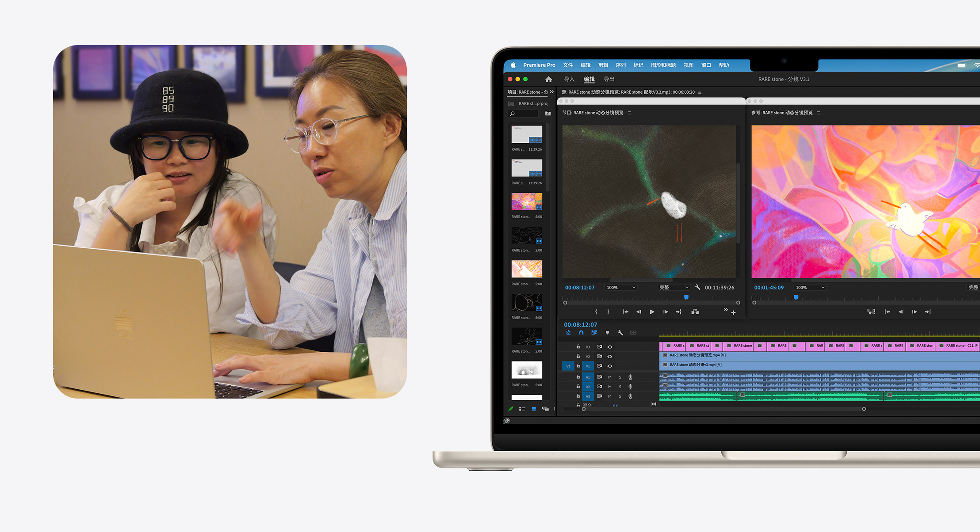
Task: Hide track V3 with its eye icon
Action: (x=609, y=347)
